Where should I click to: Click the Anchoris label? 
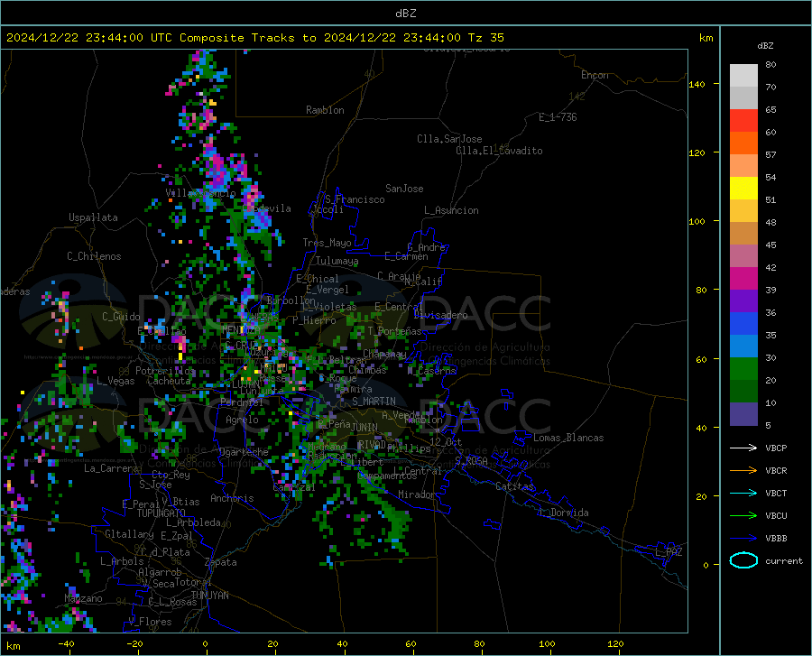click(232, 499)
